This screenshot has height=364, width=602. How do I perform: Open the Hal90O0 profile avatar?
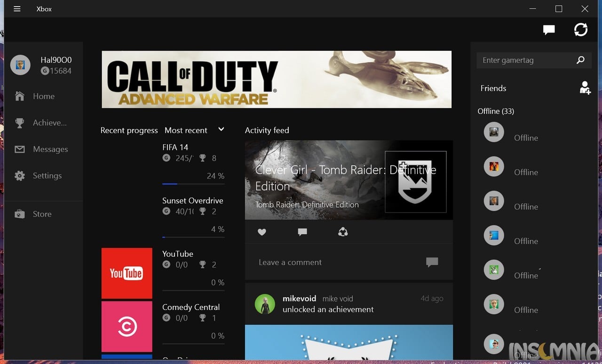click(x=20, y=65)
